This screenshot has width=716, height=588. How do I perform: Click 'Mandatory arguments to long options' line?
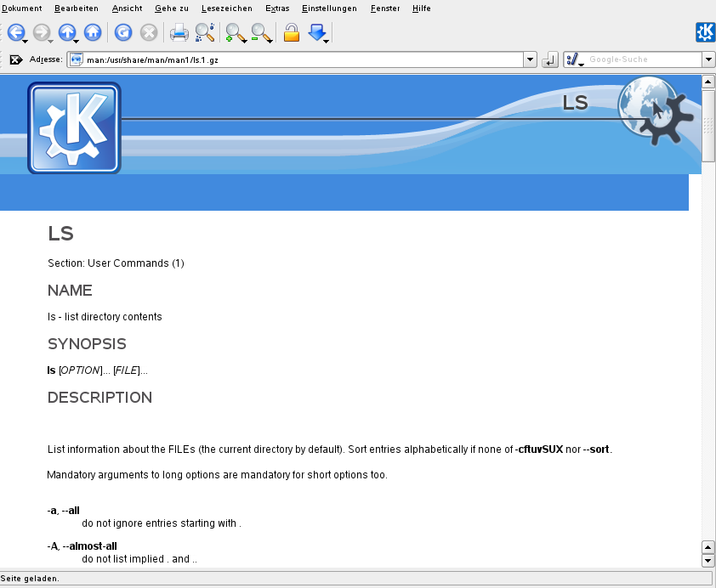click(x=217, y=475)
